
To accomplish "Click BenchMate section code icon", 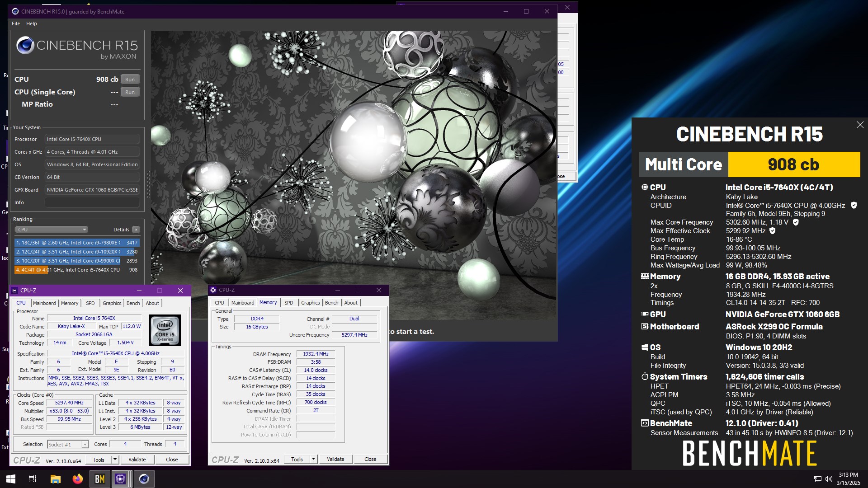I will 645,423.
